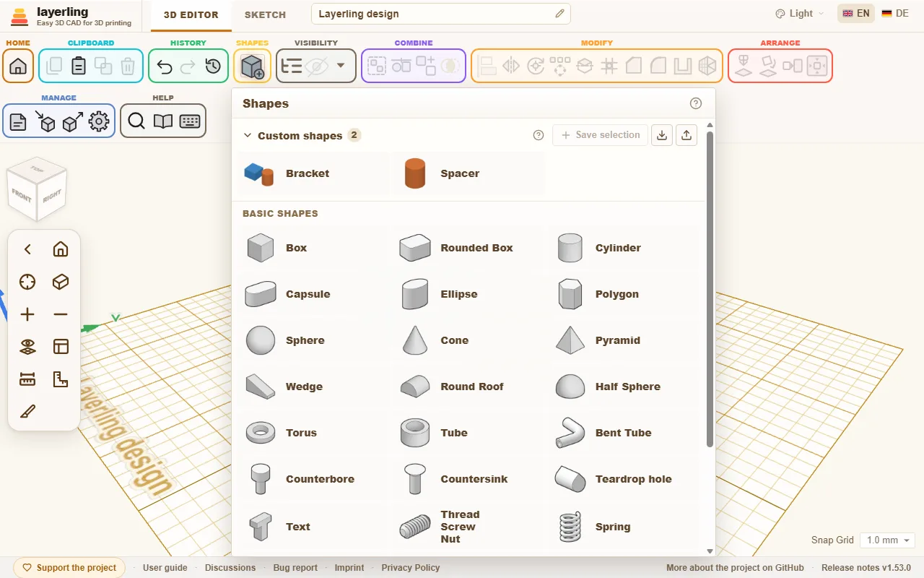
Task: Insert the Bracket custom shape
Action: (x=314, y=173)
